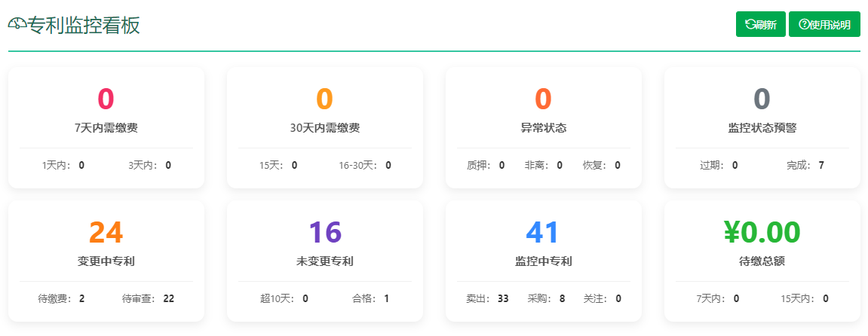This screenshot has height=336, width=868.
Task: Click 待审查 count 22 in 变更中专利
Action: pos(168,298)
